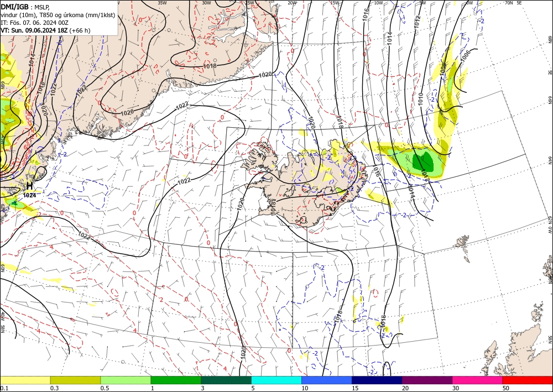Click the '0.1' legend value
The image size is (553, 392).
[4, 388]
